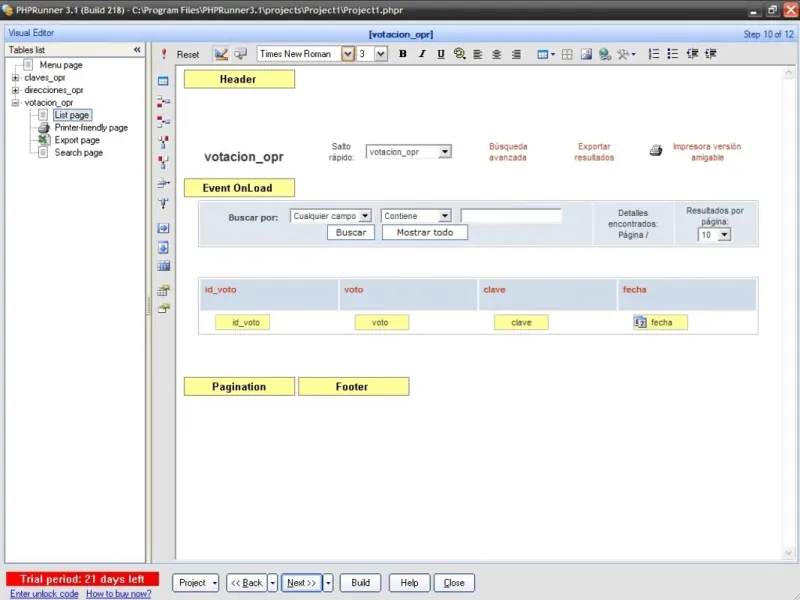This screenshot has height=600, width=800.
Task: Toggle bold text formatting
Action: pyautogui.click(x=403, y=54)
